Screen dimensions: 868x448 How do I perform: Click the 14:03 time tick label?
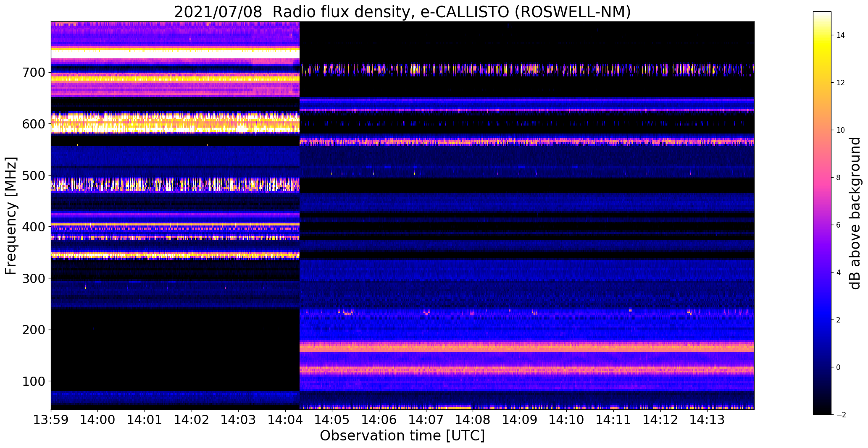(x=239, y=420)
